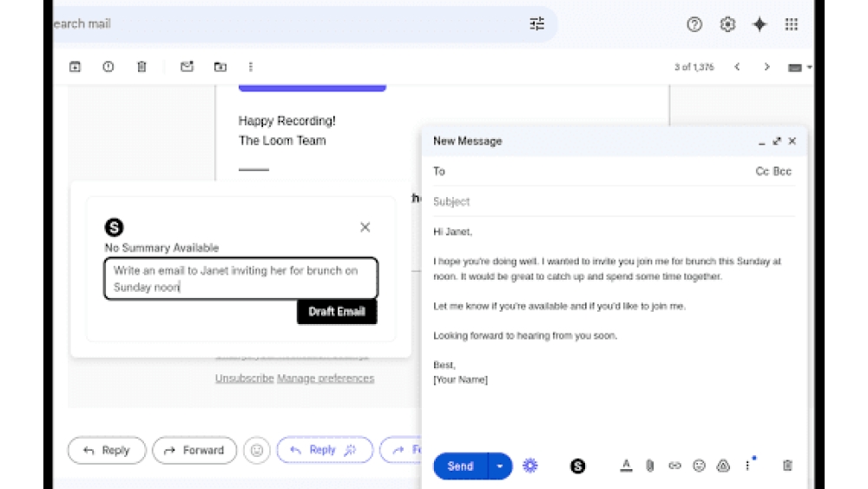This screenshot has height=489, width=868.
Task: Show text formatting options
Action: pyautogui.click(x=626, y=466)
